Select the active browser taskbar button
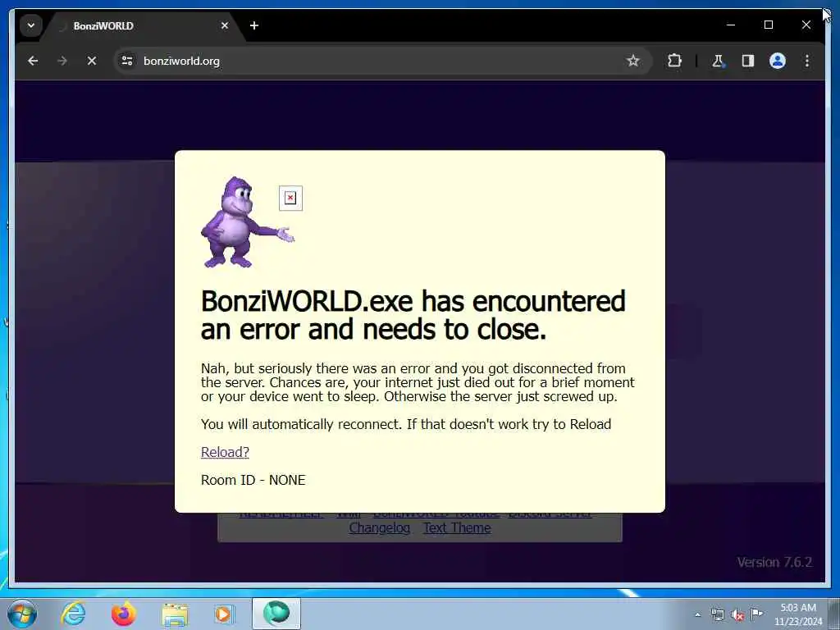The width and height of the screenshot is (840, 630). tap(276, 614)
